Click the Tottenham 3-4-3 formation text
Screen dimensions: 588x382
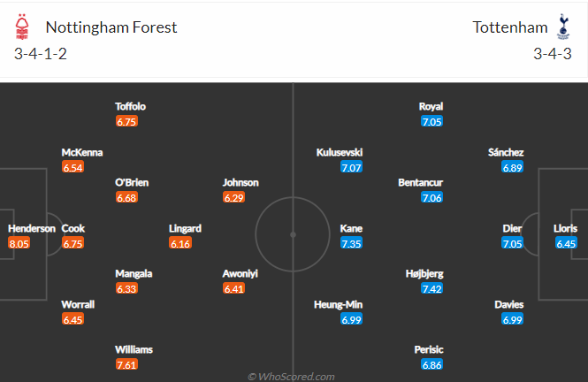[553, 54]
